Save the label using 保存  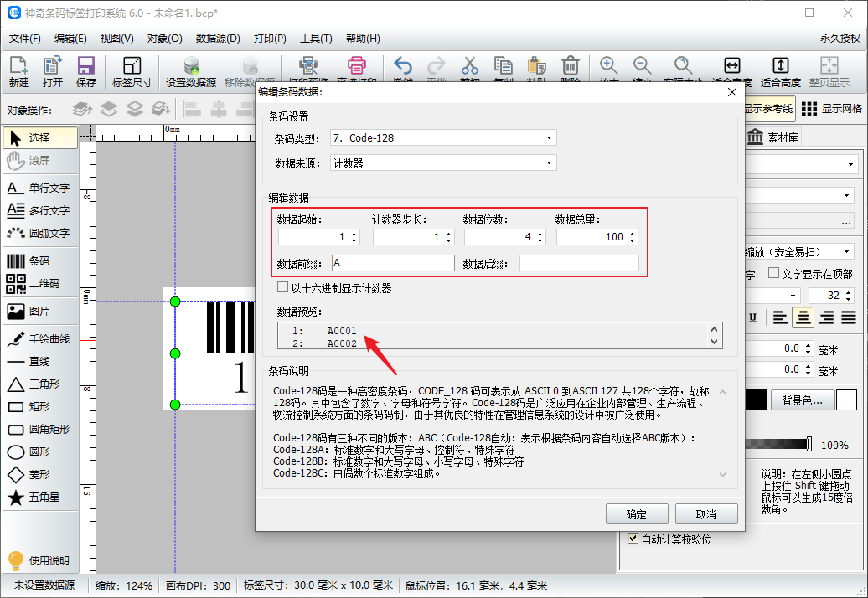coord(85,71)
